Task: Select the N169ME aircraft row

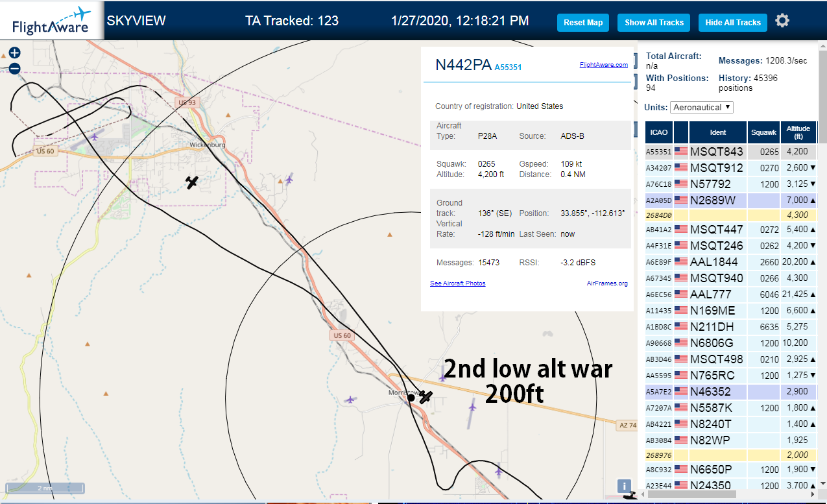Action: pos(731,311)
